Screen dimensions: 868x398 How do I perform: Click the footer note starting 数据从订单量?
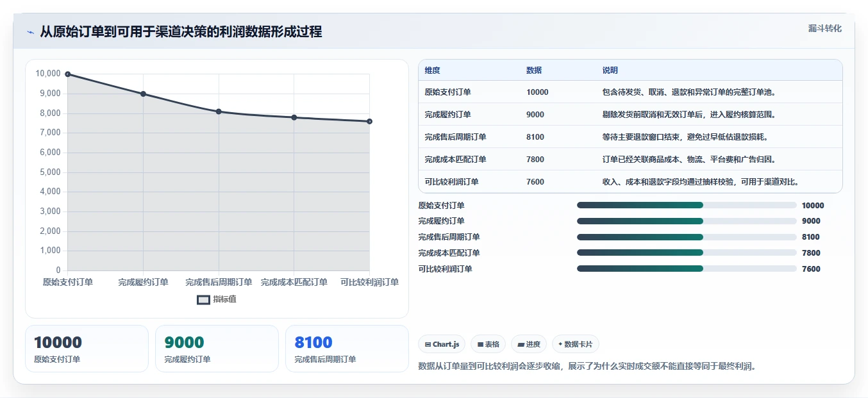coord(587,367)
